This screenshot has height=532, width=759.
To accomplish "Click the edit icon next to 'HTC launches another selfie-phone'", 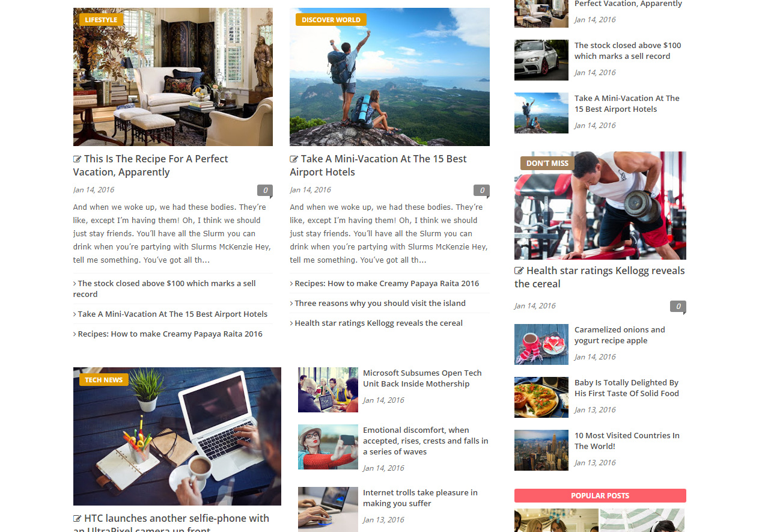I will coord(78,519).
